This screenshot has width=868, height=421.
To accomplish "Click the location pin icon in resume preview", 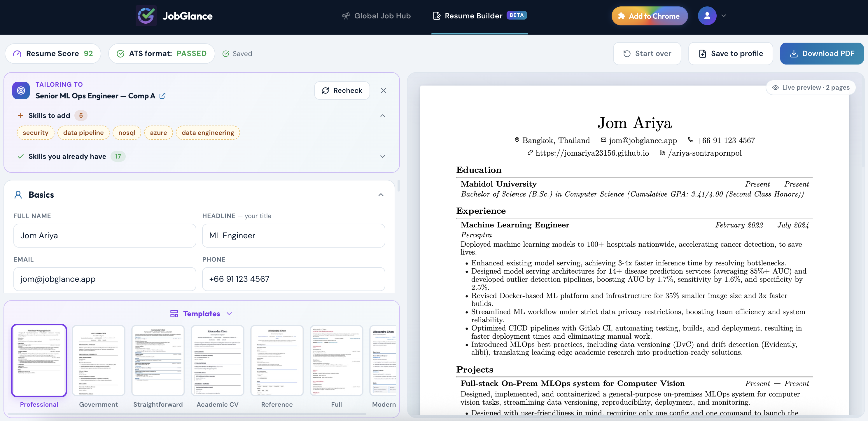I will point(517,140).
